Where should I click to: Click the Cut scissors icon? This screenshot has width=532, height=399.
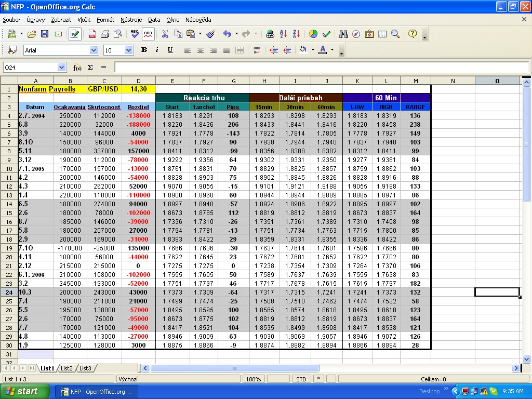pos(165,34)
